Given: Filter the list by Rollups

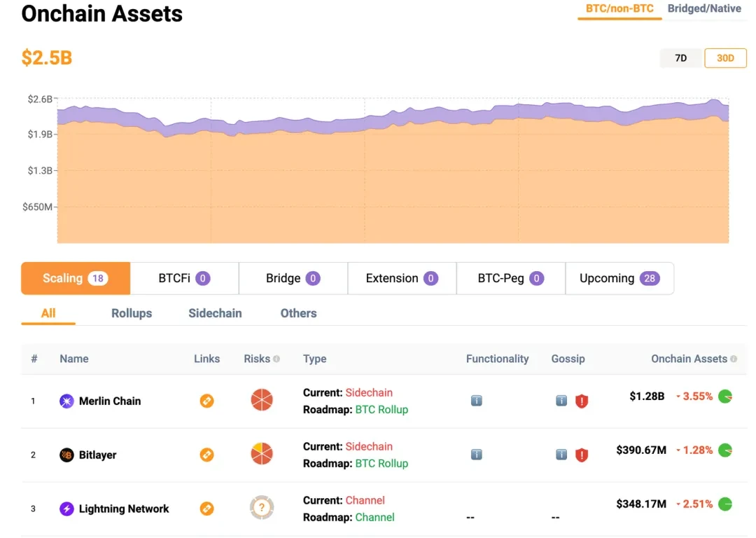Looking at the screenshot, I should (x=132, y=313).
